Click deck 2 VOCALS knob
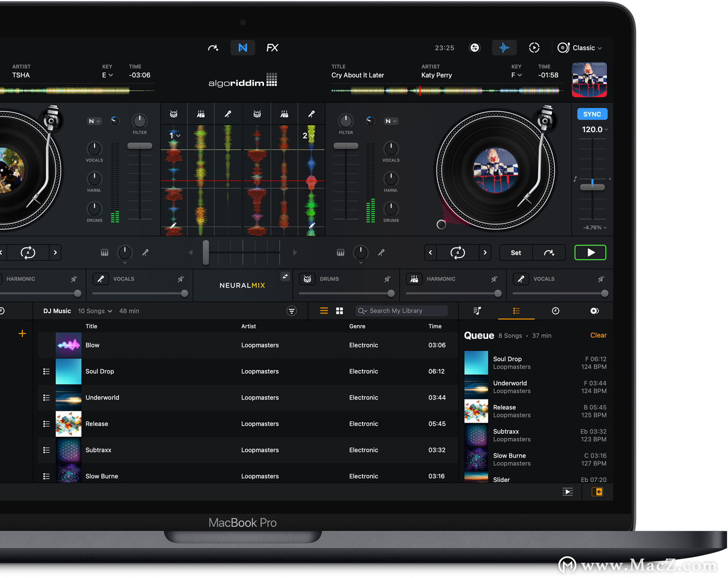The image size is (728, 578). [391, 148]
